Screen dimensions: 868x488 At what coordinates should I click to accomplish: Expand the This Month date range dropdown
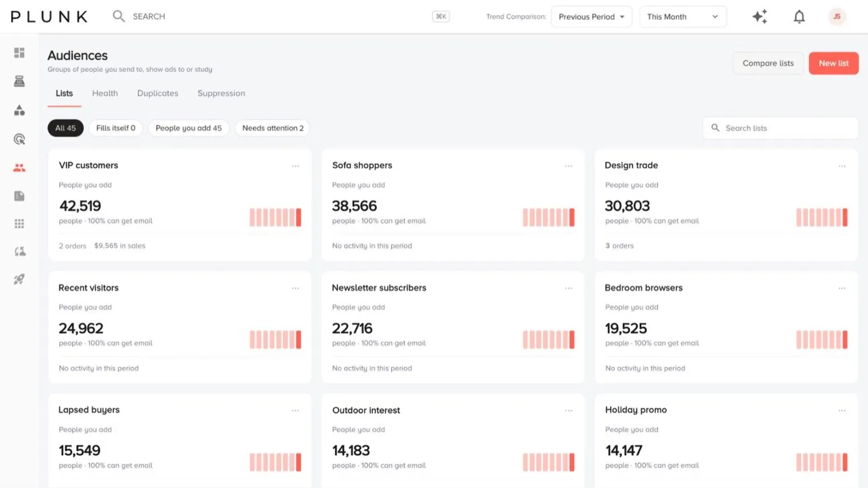pyautogui.click(x=683, y=17)
